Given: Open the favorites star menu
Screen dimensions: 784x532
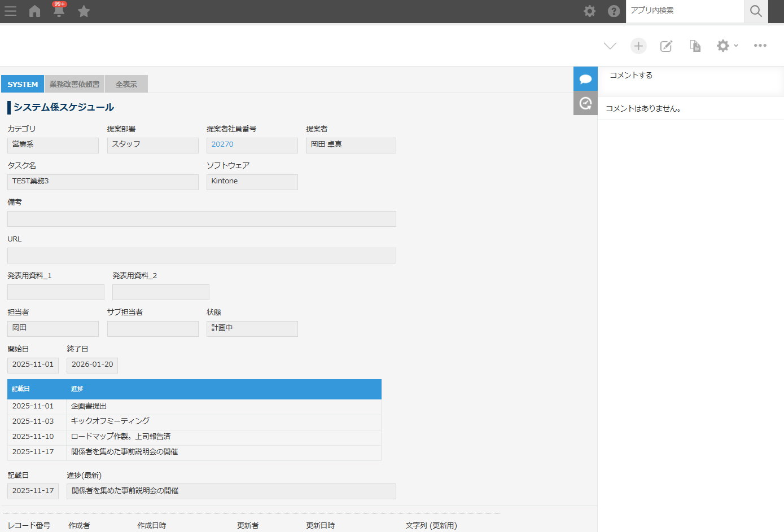Looking at the screenshot, I should tap(84, 11).
